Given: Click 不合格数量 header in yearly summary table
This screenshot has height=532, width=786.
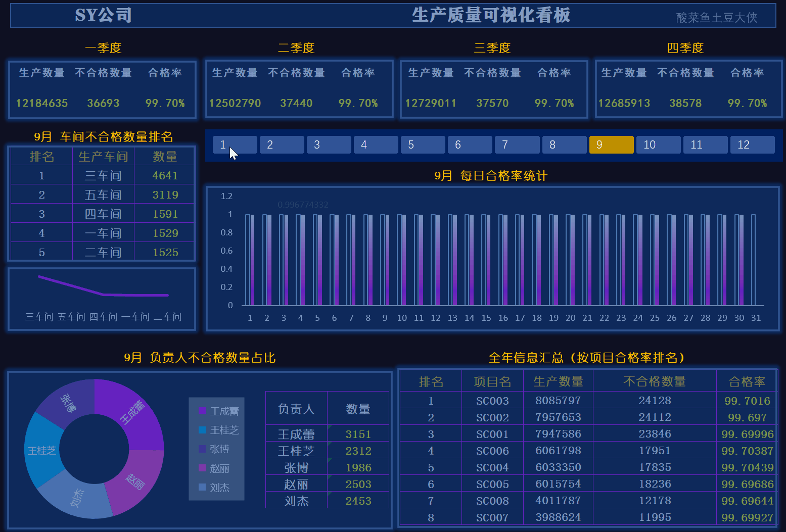Looking at the screenshot, I should (654, 382).
